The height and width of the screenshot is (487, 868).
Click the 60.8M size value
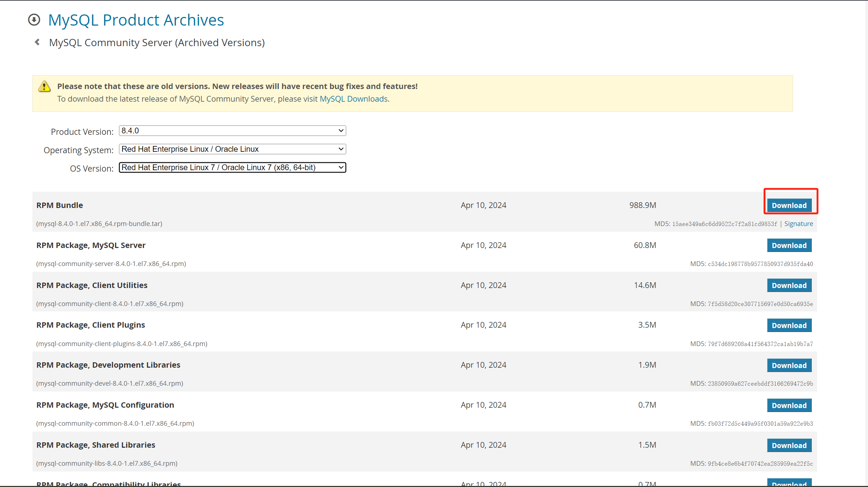point(645,245)
